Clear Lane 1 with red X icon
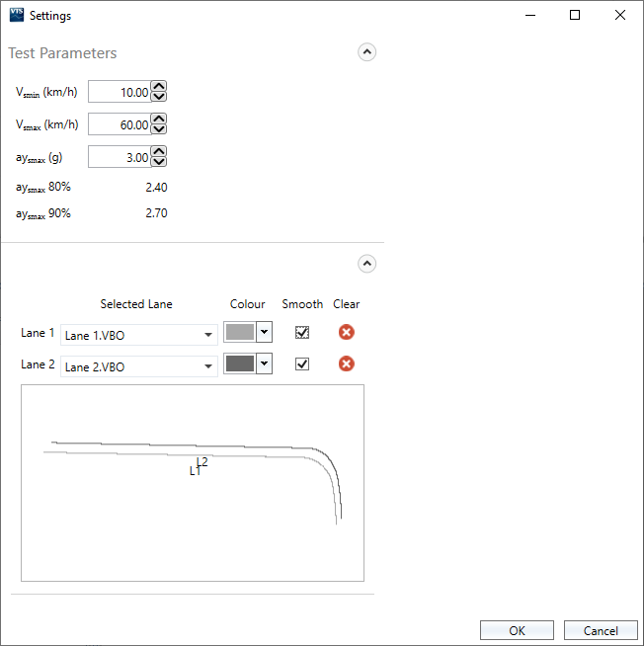The width and height of the screenshot is (644, 646). [x=347, y=333]
